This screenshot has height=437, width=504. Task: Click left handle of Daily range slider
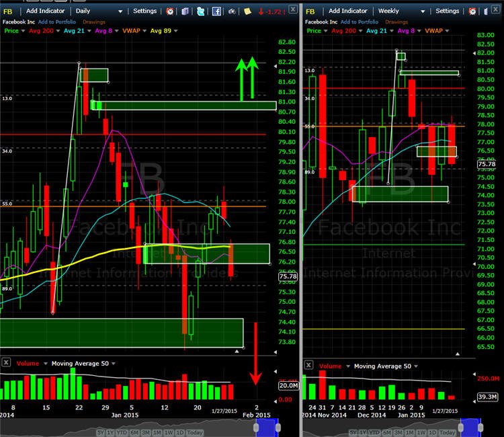tap(256, 428)
